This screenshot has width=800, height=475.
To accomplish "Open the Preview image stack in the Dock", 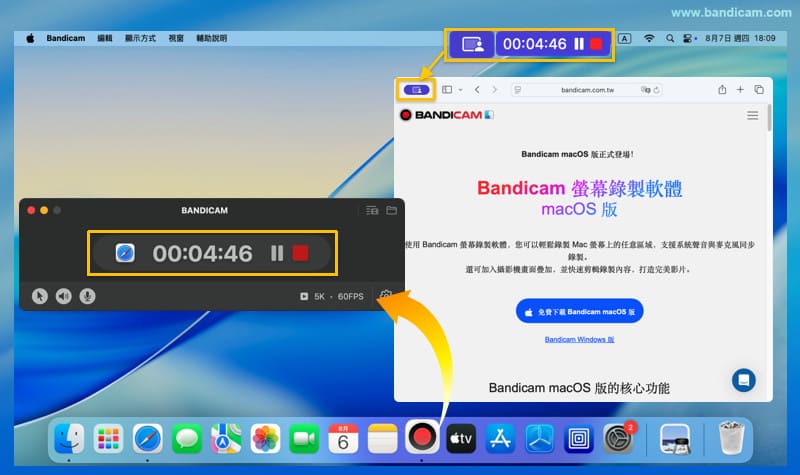I will tap(674, 438).
